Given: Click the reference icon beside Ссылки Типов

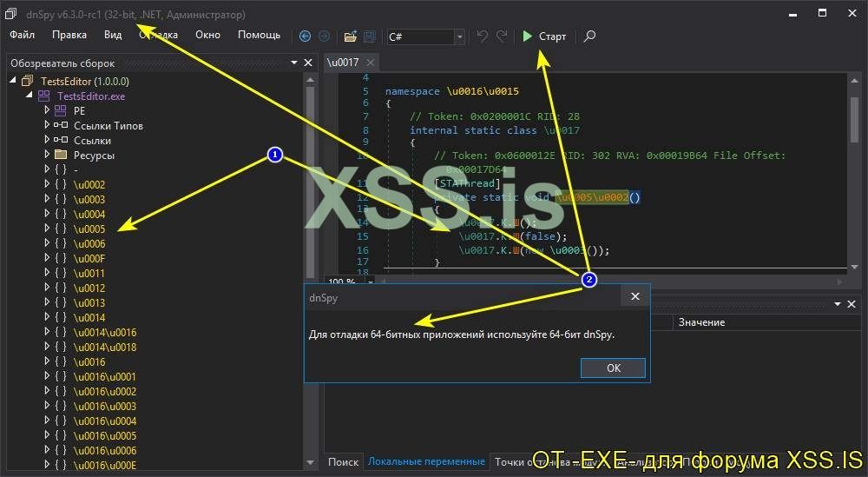Looking at the screenshot, I should coord(61,125).
